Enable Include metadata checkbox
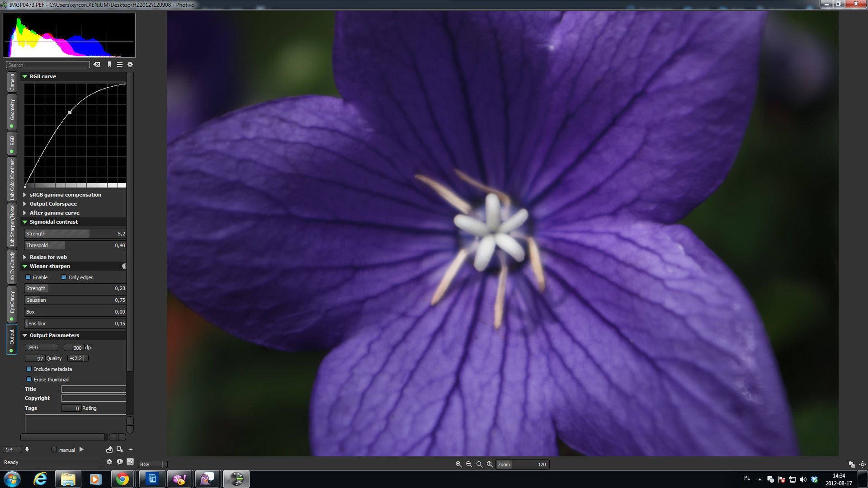The image size is (868, 488). pos(29,369)
